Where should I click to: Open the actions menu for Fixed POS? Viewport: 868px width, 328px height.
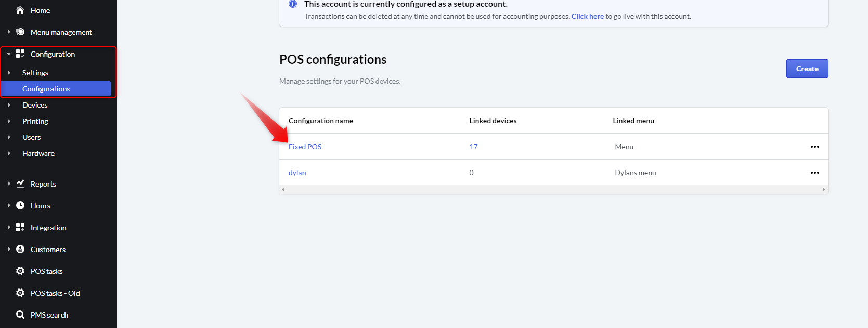coord(815,146)
